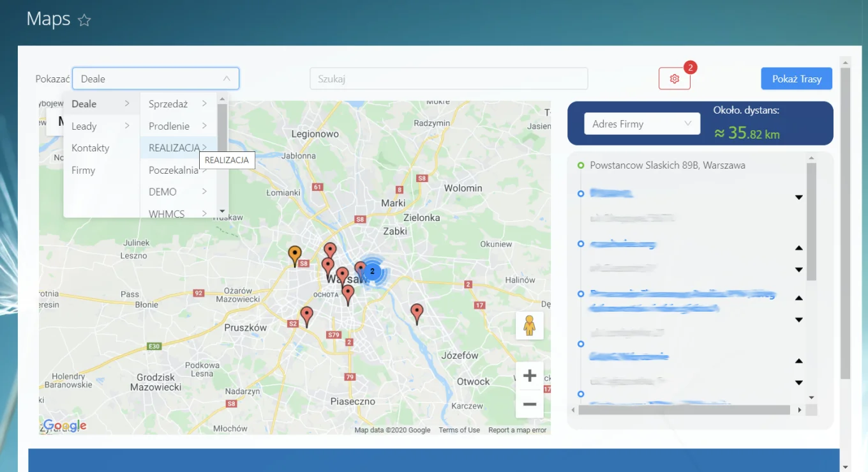The width and height of the screenshot is (868, 472).
Task: Select Kontakty in the dropdown menu
Action: point(91,148)
